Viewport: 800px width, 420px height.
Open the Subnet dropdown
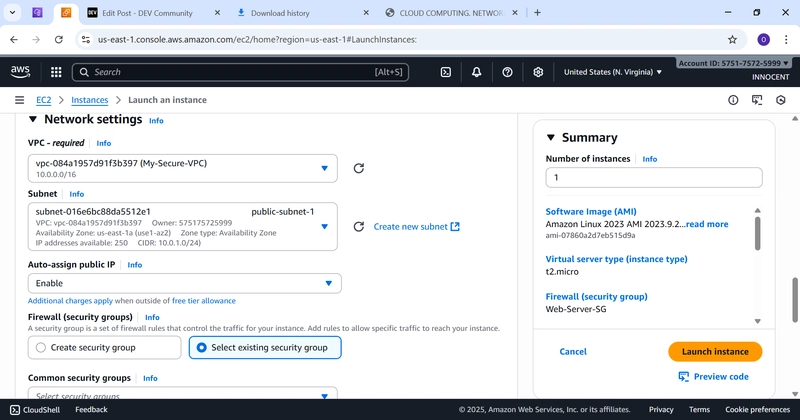click(x=183, y=227)
